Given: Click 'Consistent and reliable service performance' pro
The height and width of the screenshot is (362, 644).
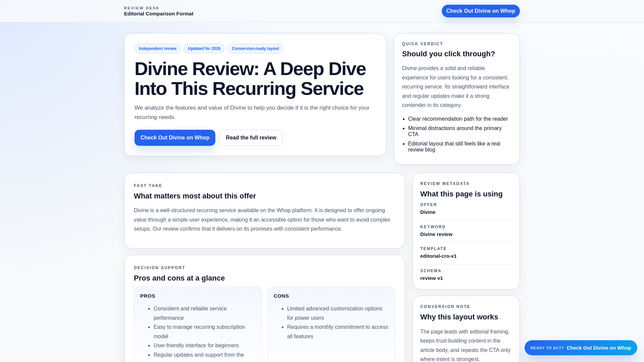Looking at the screenshot, I should (x=190, y=313).
